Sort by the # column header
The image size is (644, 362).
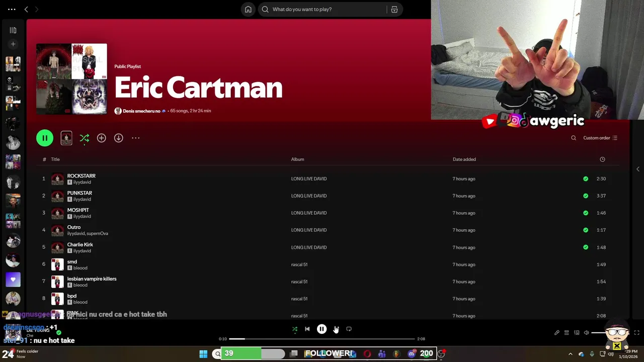click(44, 159)
